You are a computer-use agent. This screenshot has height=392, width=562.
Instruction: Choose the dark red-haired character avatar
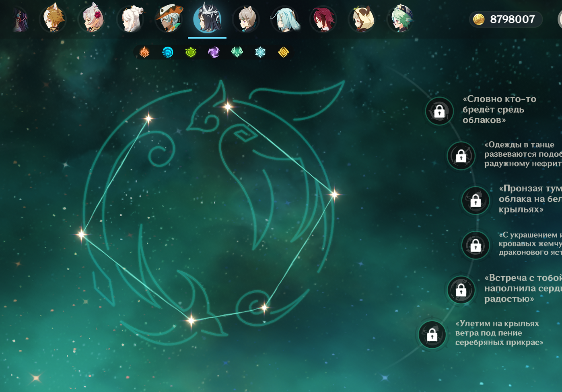[x=323, y=18]
